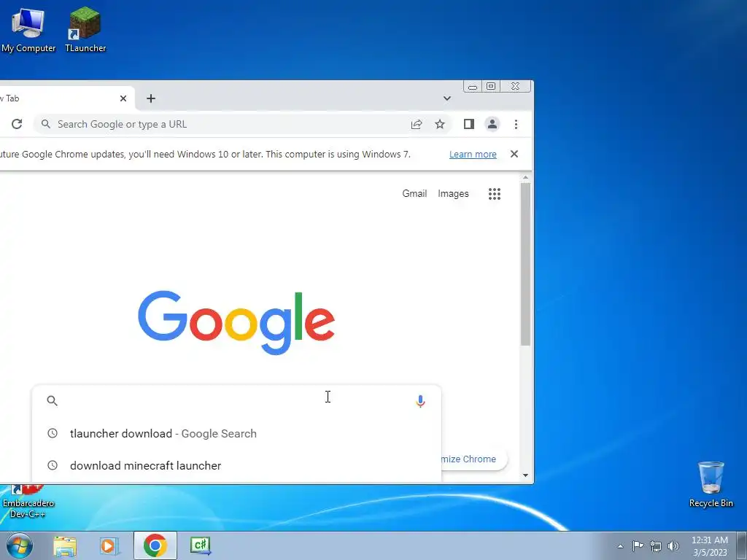Select the My Computer desktop icon
747x560 pixels.
point(28,29)
